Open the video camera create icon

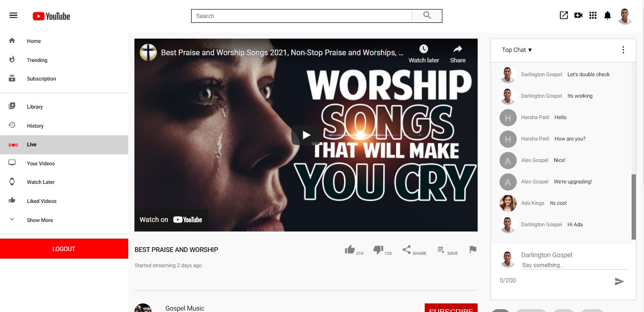pos(578,15)
